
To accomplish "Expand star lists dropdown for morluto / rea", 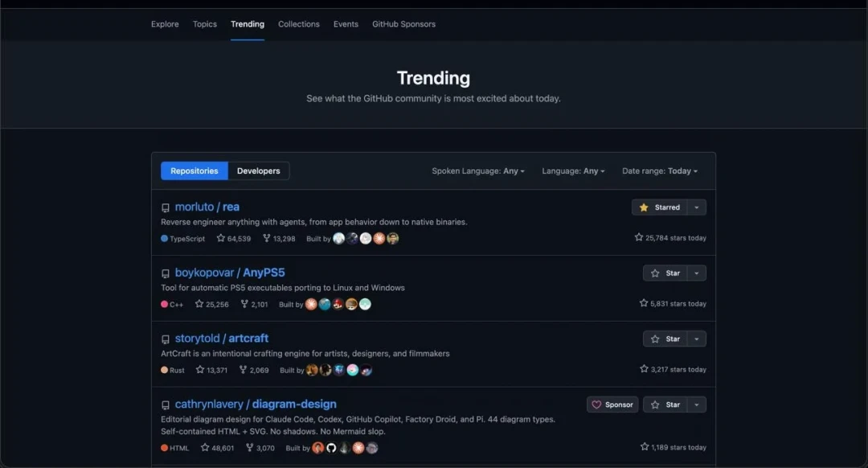I will tap(696, 207).
